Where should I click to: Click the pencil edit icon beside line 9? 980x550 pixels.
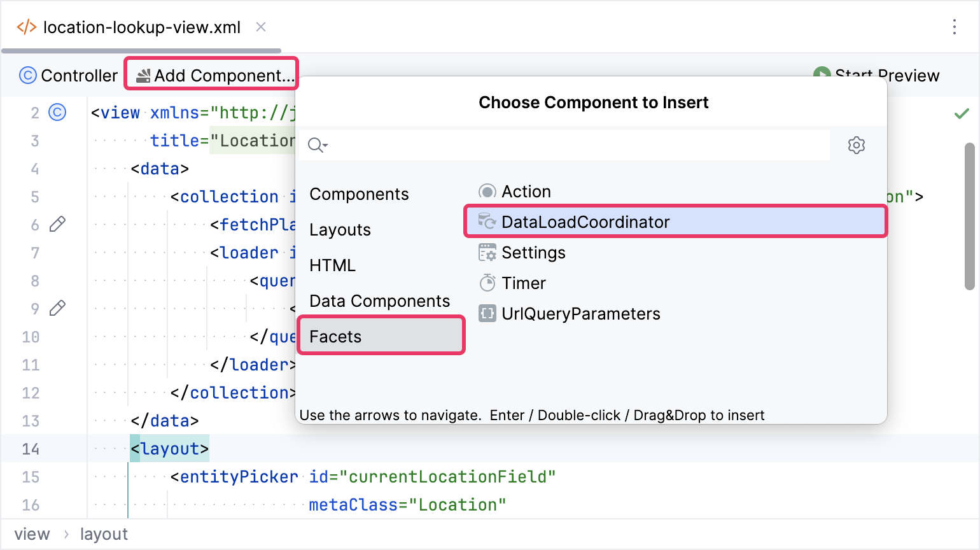pyautogui.click(x=57, y=308)
